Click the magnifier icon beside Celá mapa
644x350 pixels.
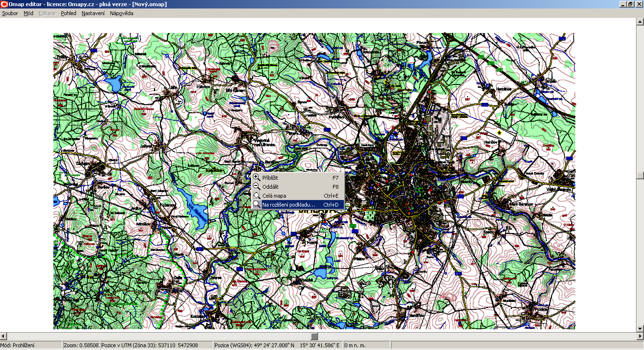click(257, 196)
